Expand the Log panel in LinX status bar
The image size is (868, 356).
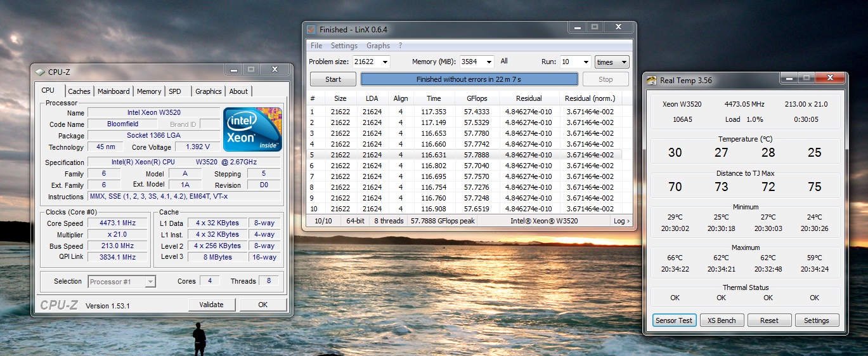(621, 221)
